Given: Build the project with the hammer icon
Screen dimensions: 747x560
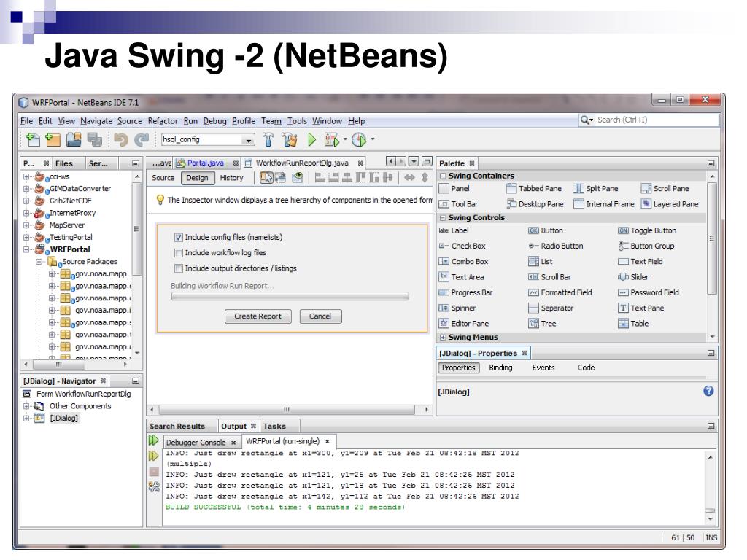Looking at the screenshot, I should click(268, 139).
